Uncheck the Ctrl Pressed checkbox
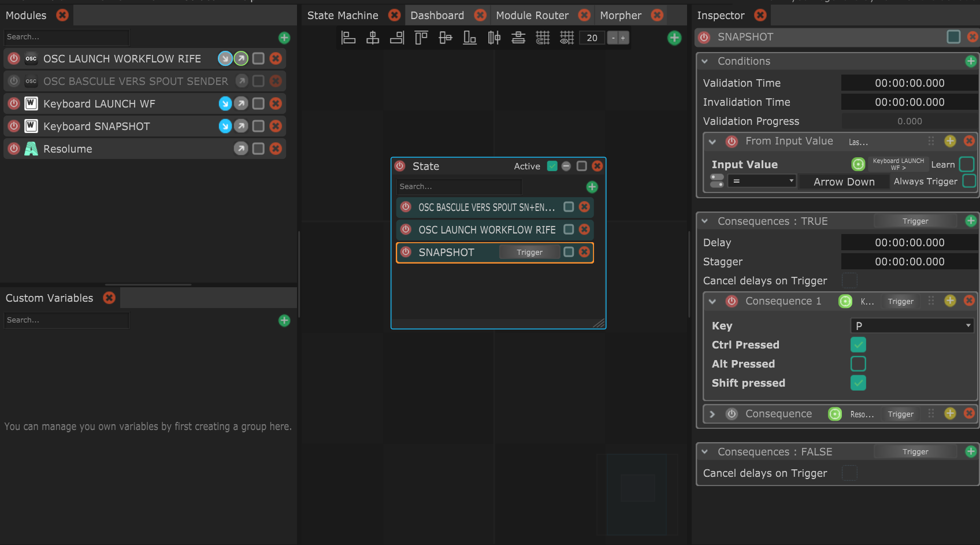980x545 pixels. click(x=858, y=345)
